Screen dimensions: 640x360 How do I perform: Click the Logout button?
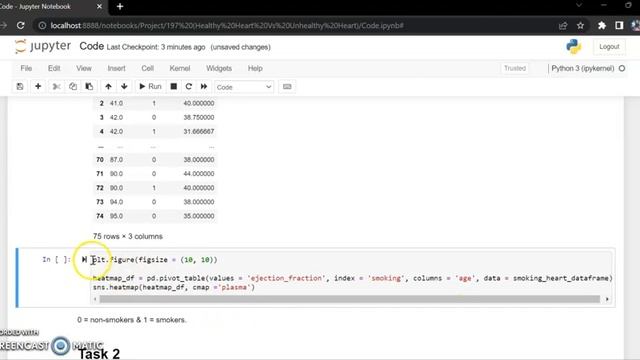point(609,47)
